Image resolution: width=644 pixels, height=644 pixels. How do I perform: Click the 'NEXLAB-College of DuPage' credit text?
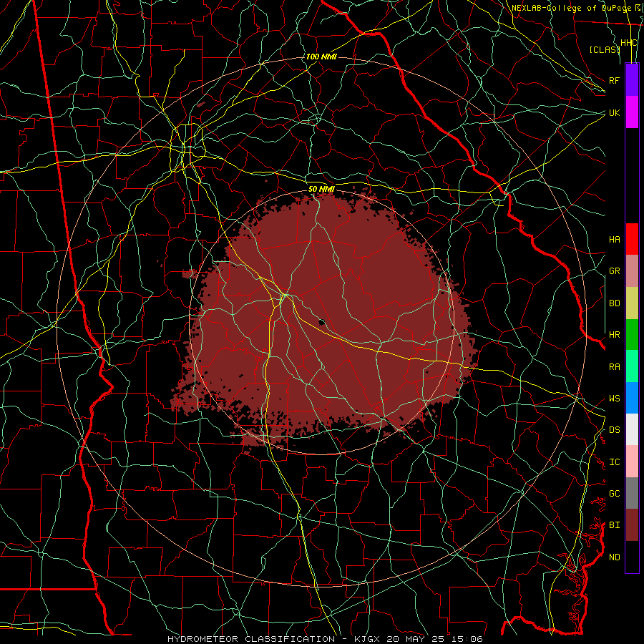571,8
